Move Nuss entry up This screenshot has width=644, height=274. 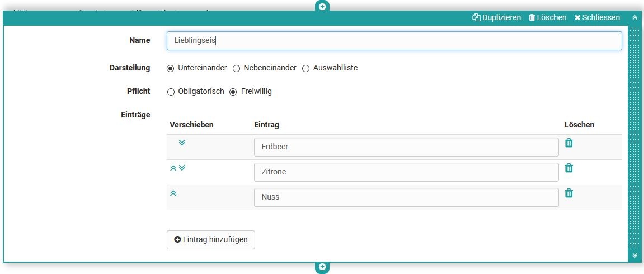pyautogui.click(x=173, y=193)
